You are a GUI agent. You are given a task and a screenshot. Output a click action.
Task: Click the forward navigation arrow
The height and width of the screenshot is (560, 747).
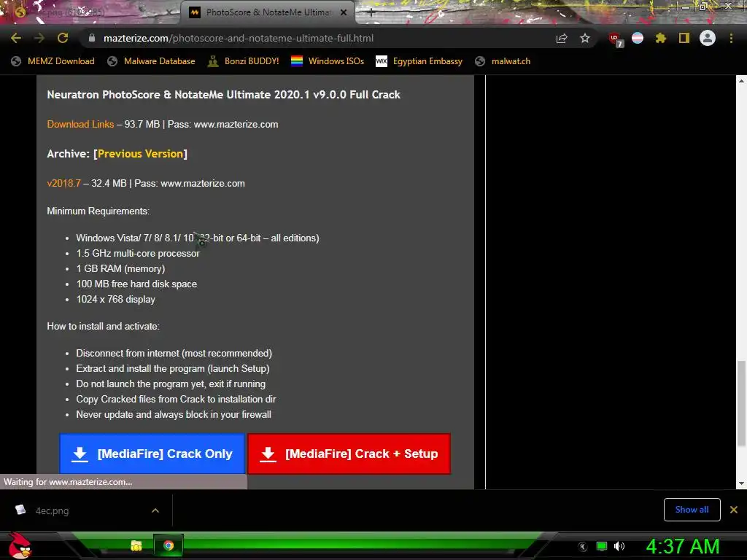point(39,38)
